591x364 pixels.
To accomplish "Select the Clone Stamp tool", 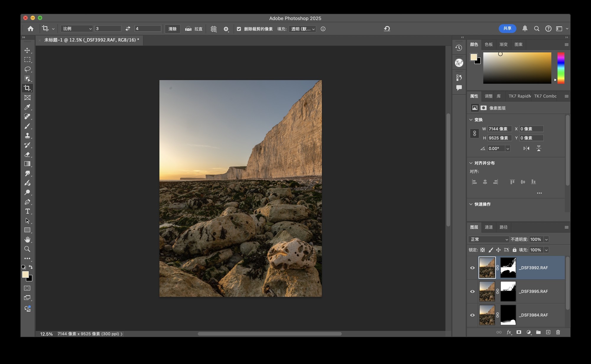I will click(x=27, y=136).
